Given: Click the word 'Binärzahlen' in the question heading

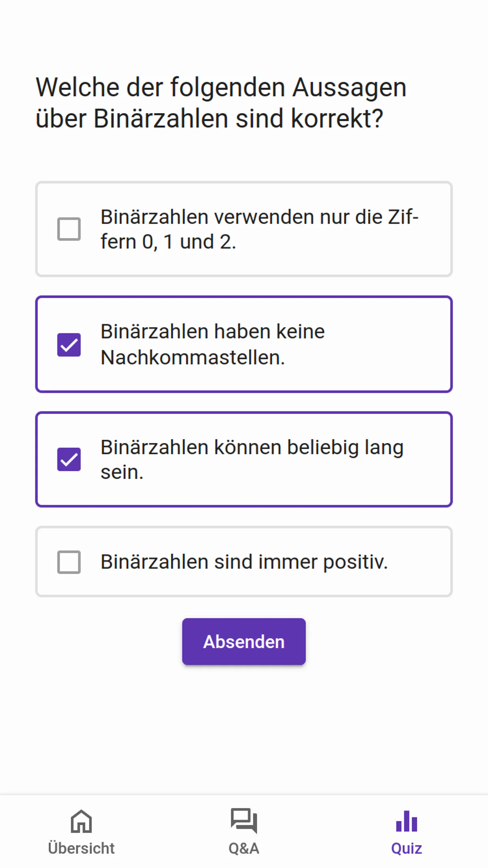Looking at the screenshot, I should click(x=161, y=119).
